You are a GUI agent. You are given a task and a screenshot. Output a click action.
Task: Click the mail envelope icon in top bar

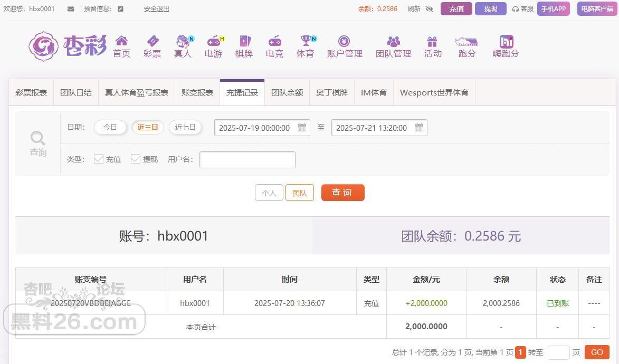click(x=71, y=9)
